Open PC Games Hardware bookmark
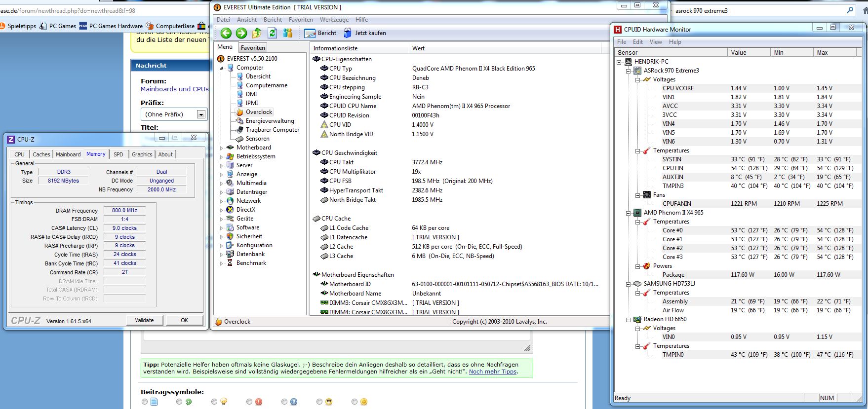The height and width of the screenshot is (409, 868). 111,26
